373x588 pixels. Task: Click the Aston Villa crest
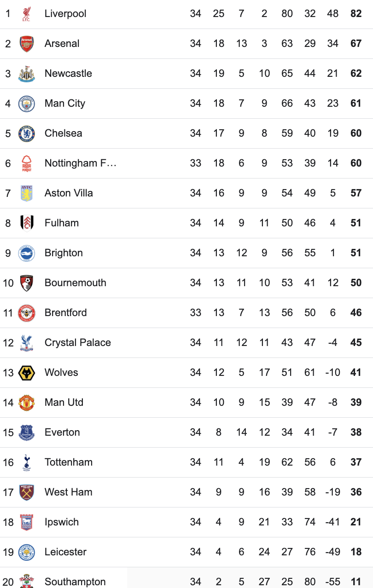tap(27, 193)
